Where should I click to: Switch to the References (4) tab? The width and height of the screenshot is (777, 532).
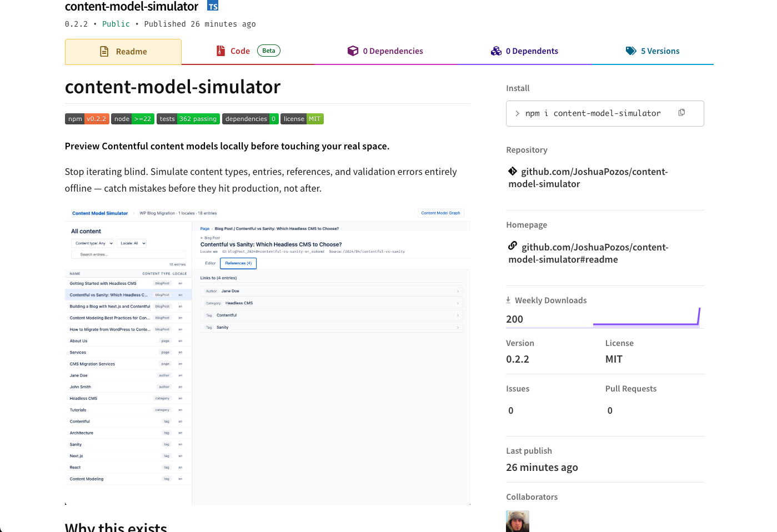238,263
